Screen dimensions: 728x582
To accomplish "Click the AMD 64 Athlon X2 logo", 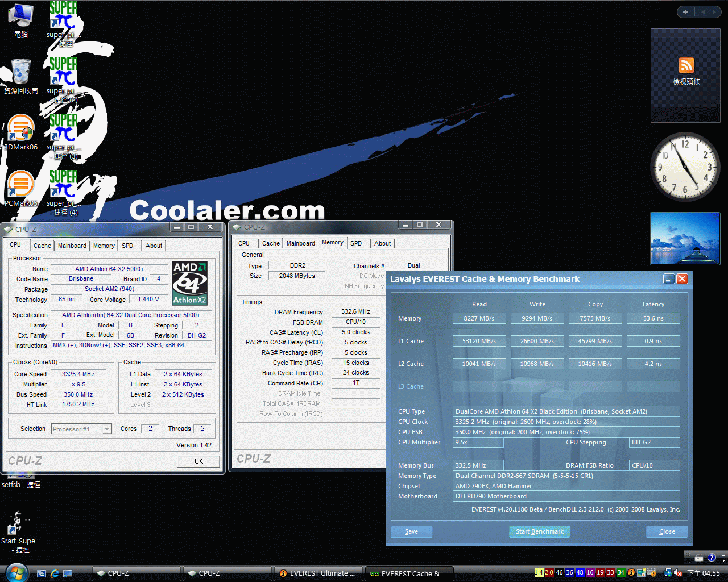I will tap(190, 283).
